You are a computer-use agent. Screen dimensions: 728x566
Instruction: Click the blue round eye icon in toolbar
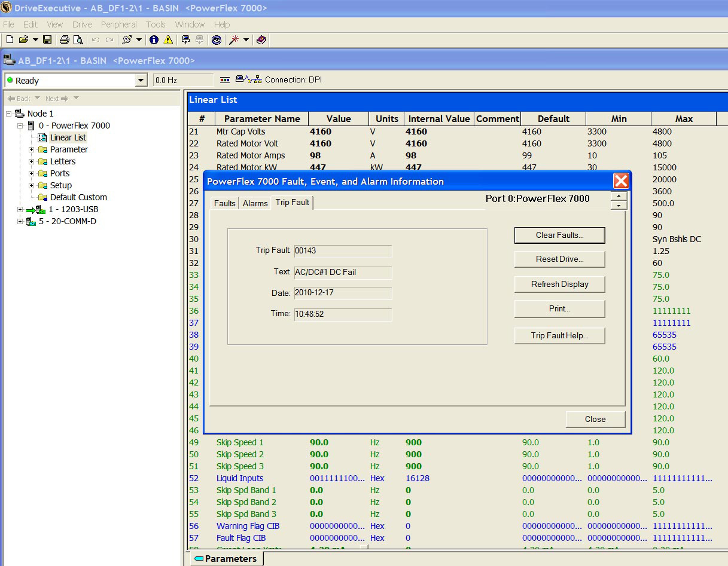coord(217,40)
